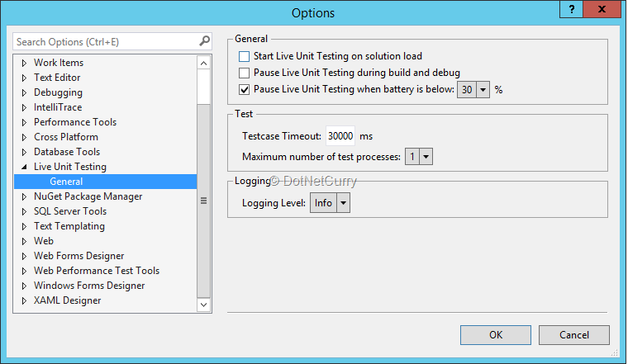Screen dimensions: 628x364
Task: Enable Start Live Unit Testing on solution load
Action: point(244,57)
